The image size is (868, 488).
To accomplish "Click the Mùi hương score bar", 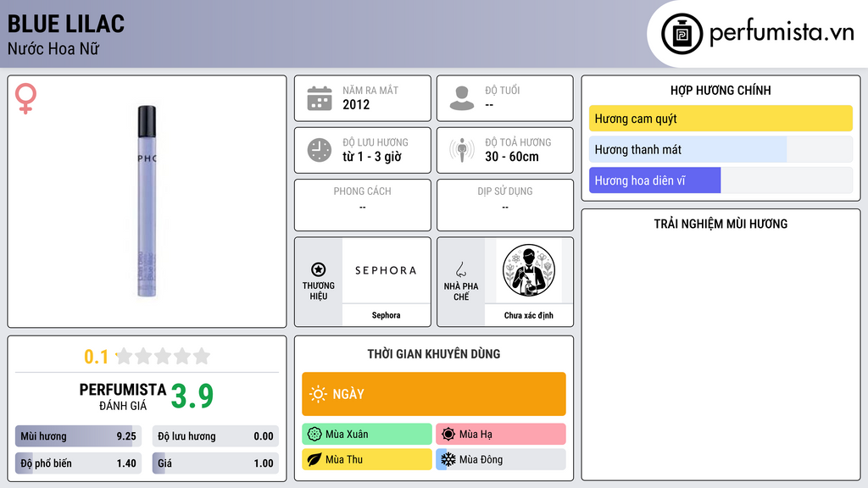I will click(78, 436).
